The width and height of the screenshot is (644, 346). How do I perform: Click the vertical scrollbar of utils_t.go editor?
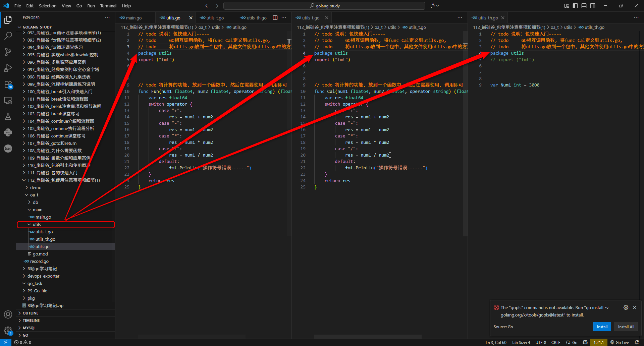click(x=465, y=134)
